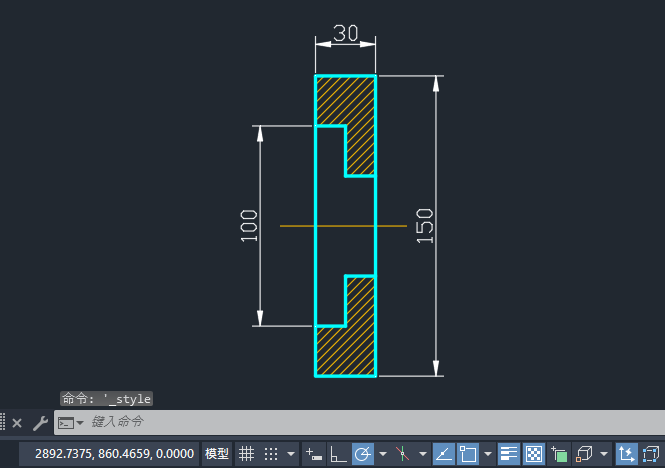This screenshot has width=665, height=468.
Task: Click the 模型 model space button
Action: 217,454
